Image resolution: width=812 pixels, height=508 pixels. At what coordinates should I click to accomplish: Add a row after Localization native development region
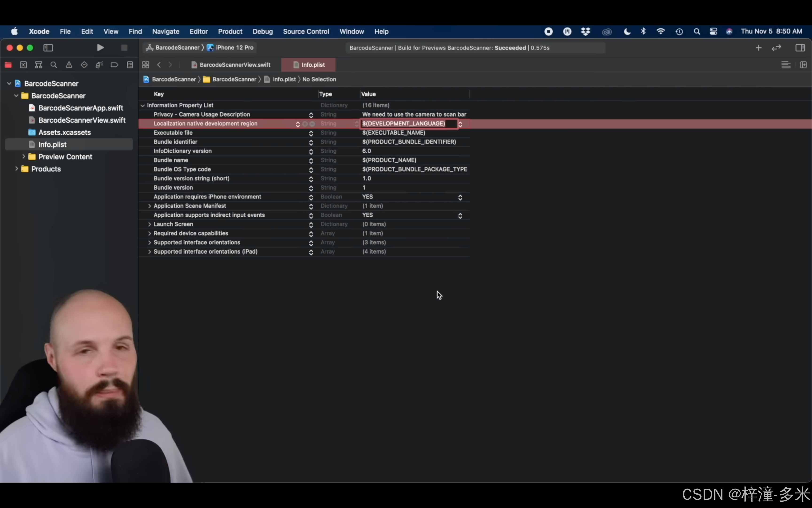tap(305, 124)
